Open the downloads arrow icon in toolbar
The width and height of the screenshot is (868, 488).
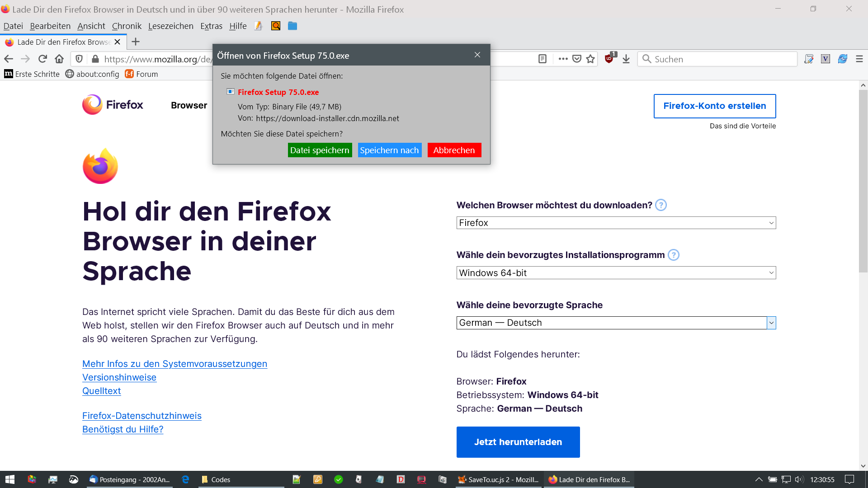(626, 59)
